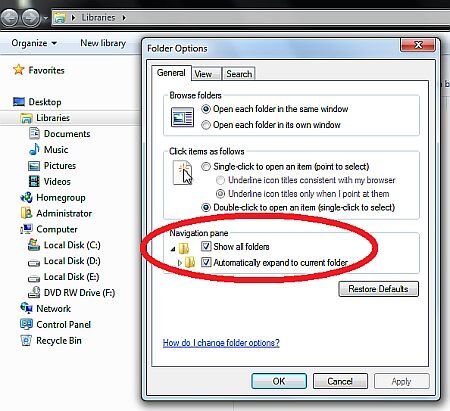
Task: Open the recent pages dropdown beside Forward
Action: point(46,18)
